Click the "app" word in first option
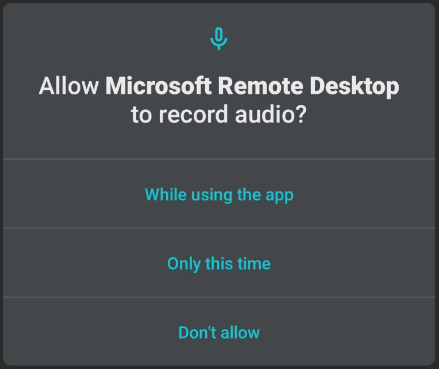This screenshot has width=439, height=369. tap(279, 195)
